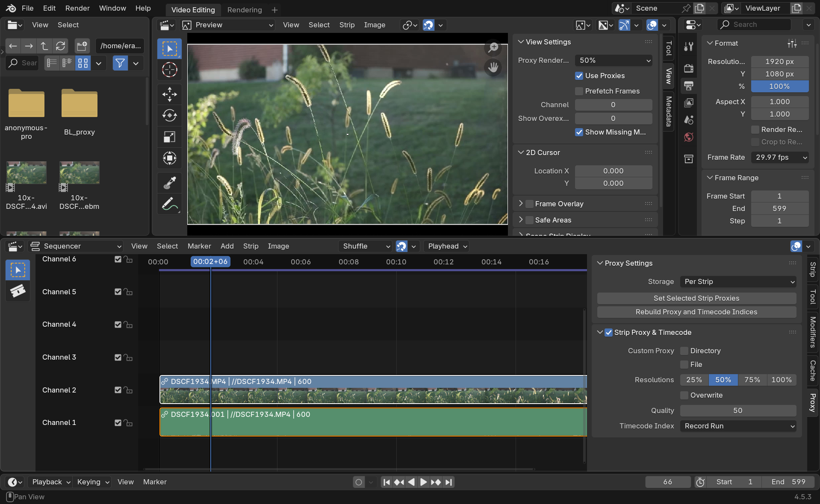Open the Proxy Render Size dropdown showing 50%
Viewport: 820px width, 504px height.
613,60
